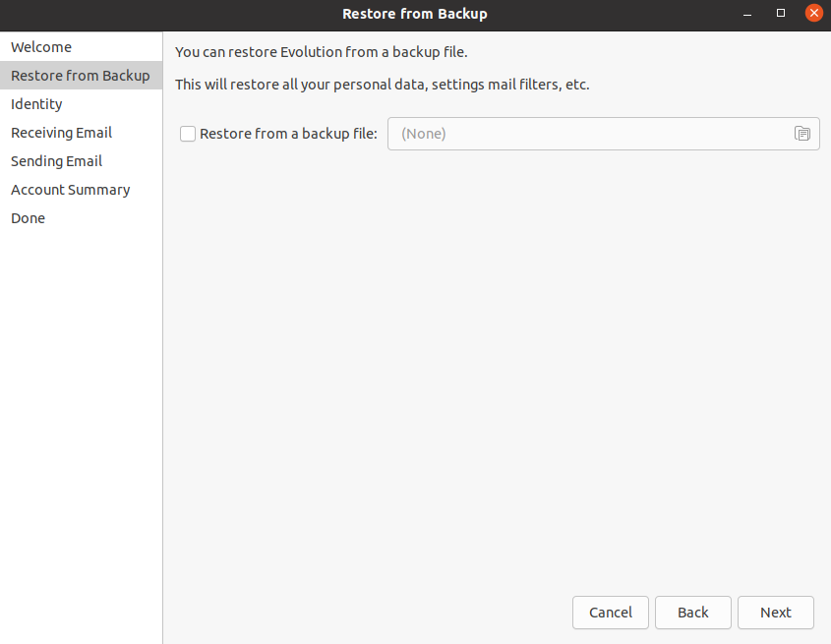Click the backup file path field
The width and height of the screenshot is (831, 644).
(590, 134)
